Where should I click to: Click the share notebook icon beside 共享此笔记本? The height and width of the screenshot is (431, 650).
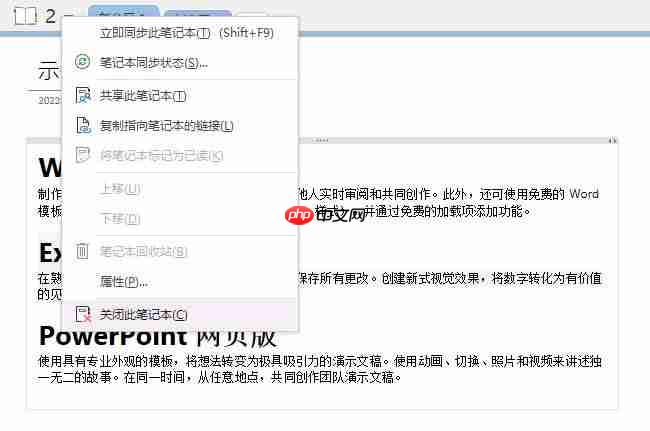tap(83, 95)
